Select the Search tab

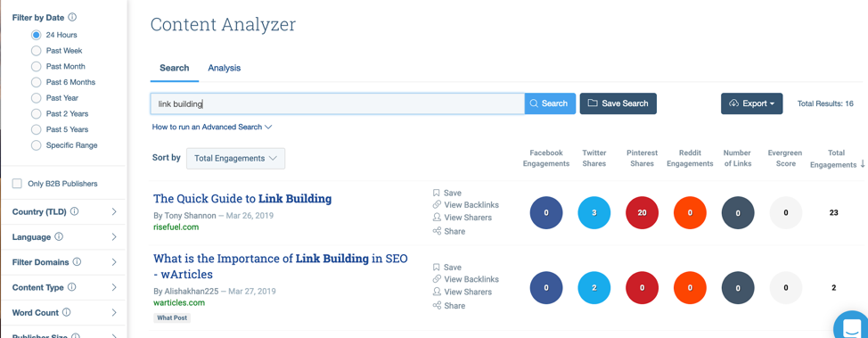(x=175, y=68)
